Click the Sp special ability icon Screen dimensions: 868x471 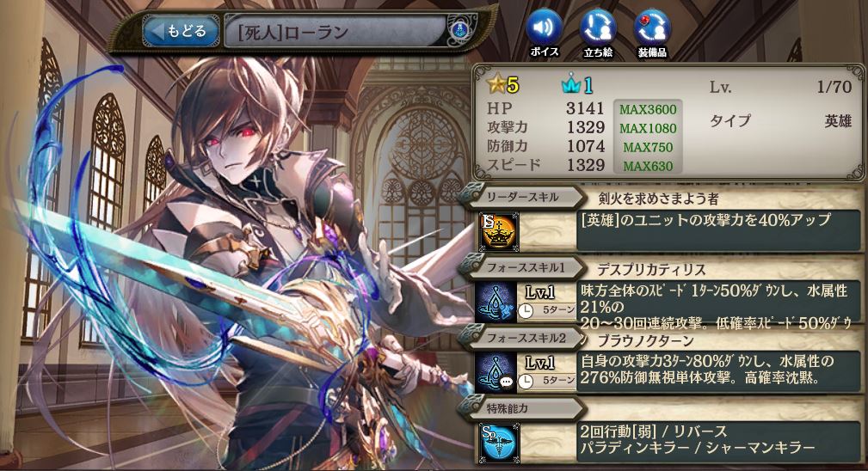click(x=499, y=443)
